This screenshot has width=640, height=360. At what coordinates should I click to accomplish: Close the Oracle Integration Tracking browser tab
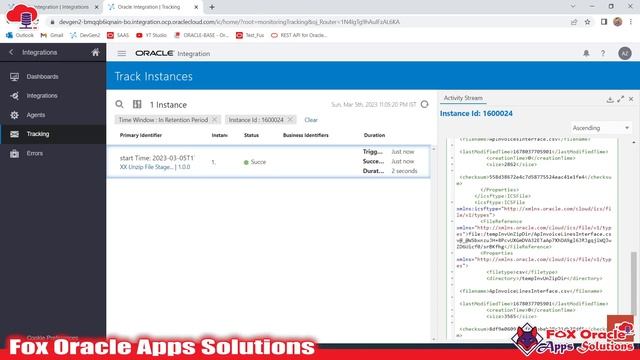[196, 7]
